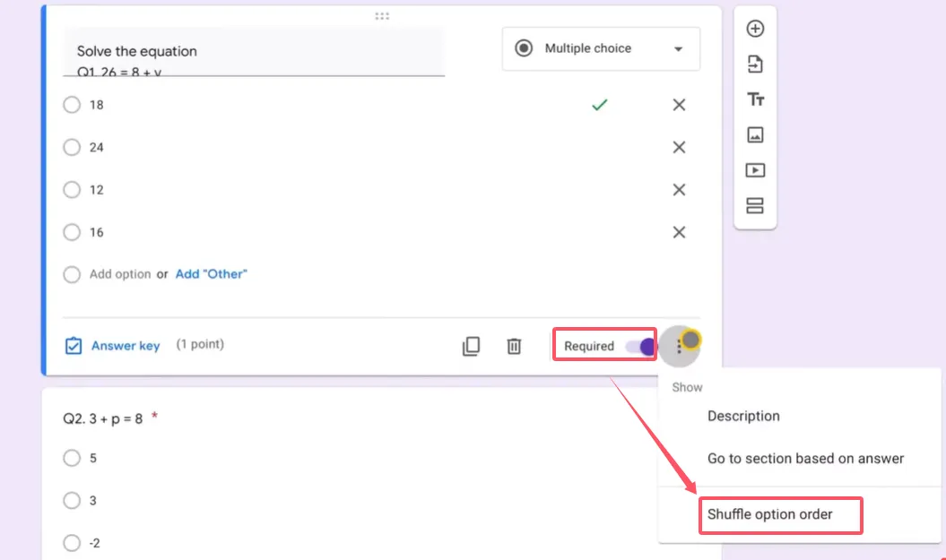
Task: Open the three-dot more options menu
Action: pyautogui.click(x=679, y=347)
